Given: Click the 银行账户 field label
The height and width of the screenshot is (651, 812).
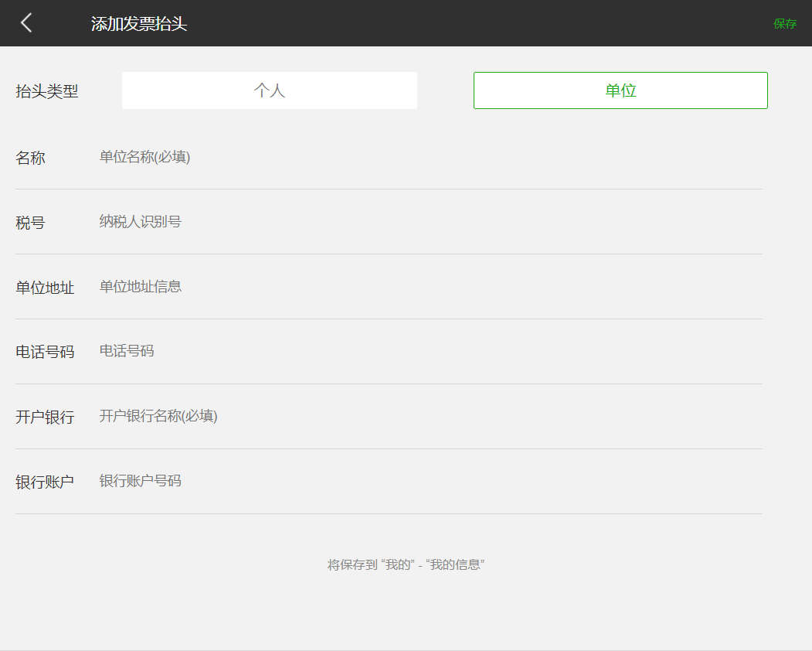Looking at the screenshot, I should coord(45,482).
